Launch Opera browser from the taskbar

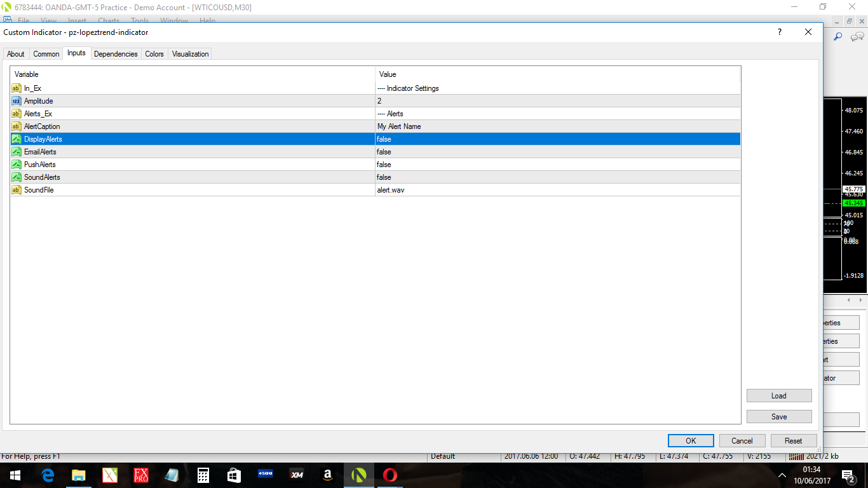[x=390, y=475]
